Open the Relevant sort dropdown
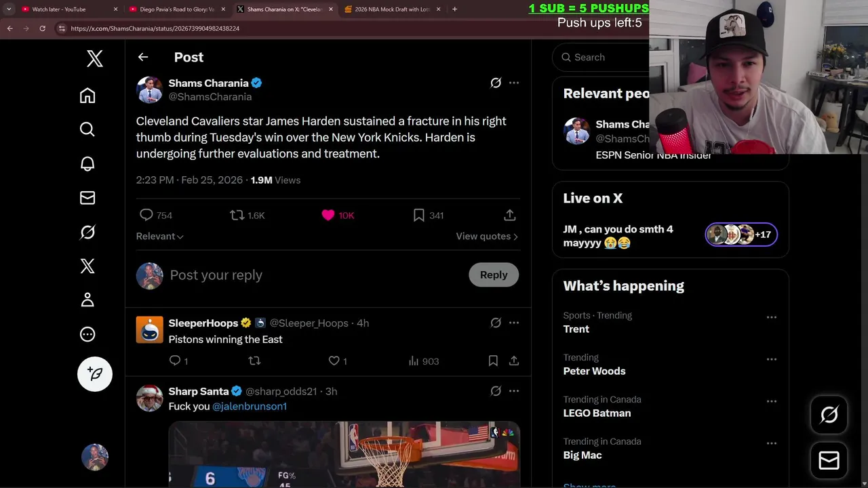This screenshot has height=488, width=868. click(x=160, y=236)
